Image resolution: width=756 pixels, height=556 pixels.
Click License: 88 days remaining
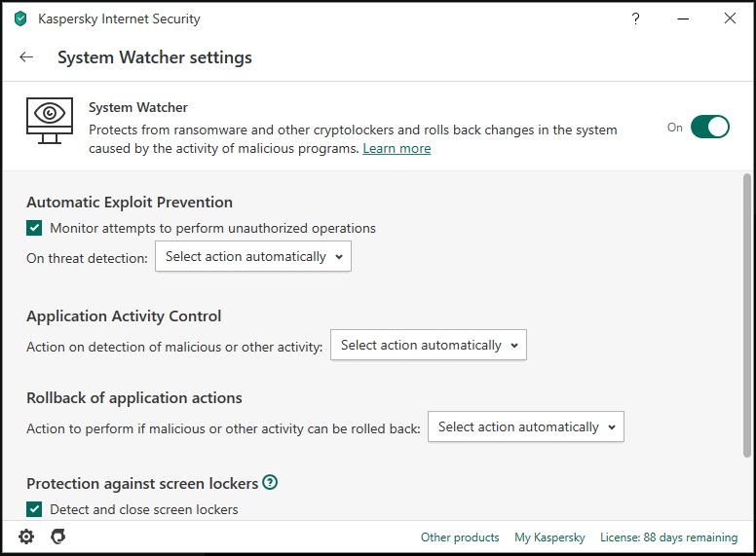[x=668, y=537]
